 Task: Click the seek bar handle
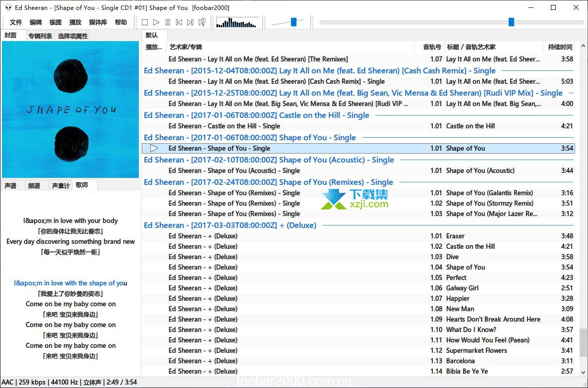click(511, 22)
